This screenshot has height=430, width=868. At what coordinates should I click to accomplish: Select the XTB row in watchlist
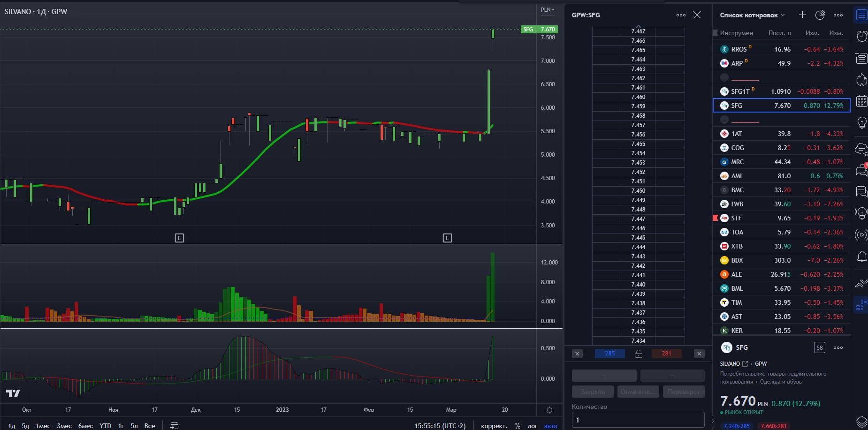[781, 246]
